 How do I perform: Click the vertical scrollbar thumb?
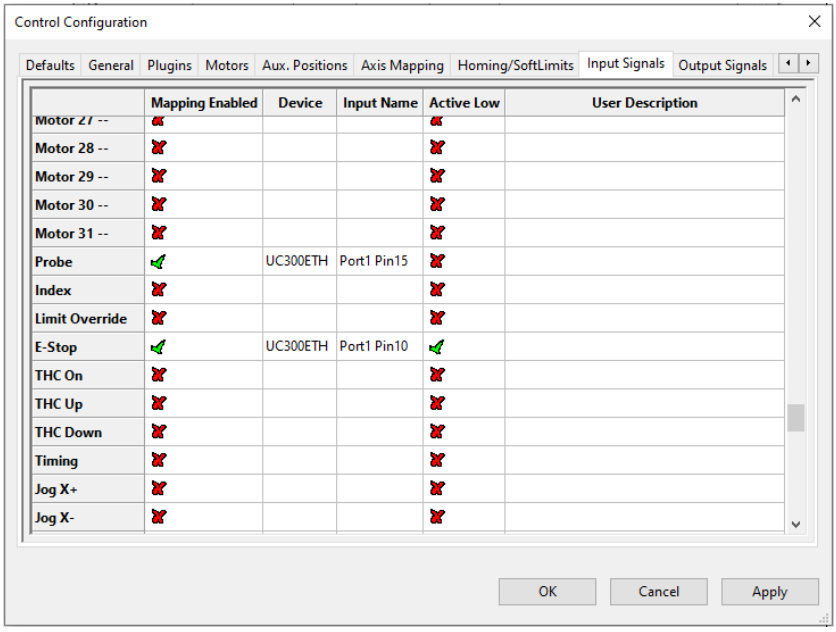tap(796, 417)
